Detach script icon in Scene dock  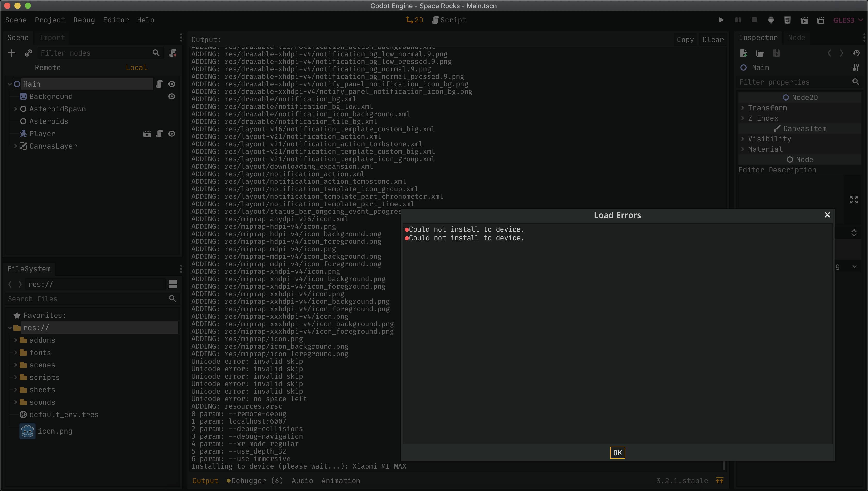[173, 53]
